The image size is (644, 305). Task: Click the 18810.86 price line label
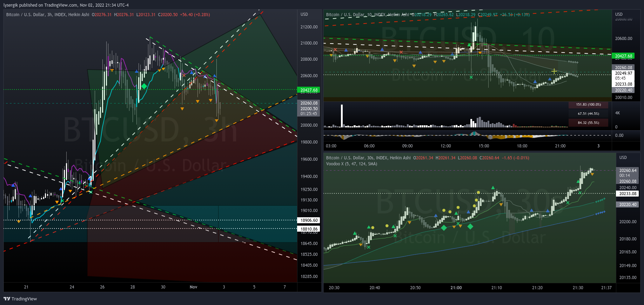click(309, 229)
